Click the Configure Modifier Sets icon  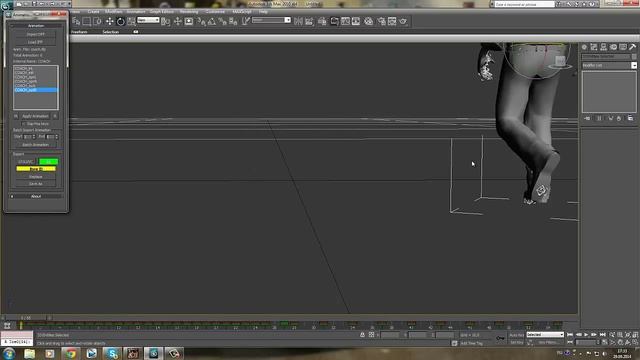point(631,118)
